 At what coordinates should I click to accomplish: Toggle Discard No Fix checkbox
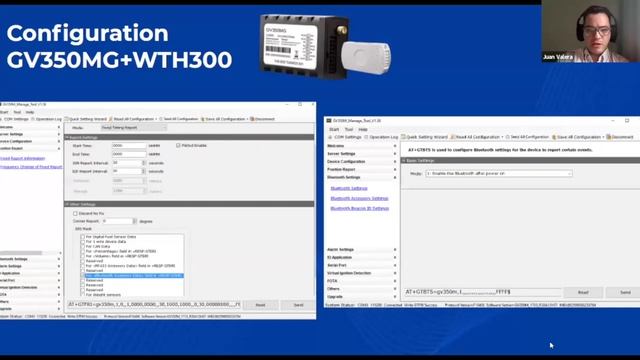coord(75,213)
